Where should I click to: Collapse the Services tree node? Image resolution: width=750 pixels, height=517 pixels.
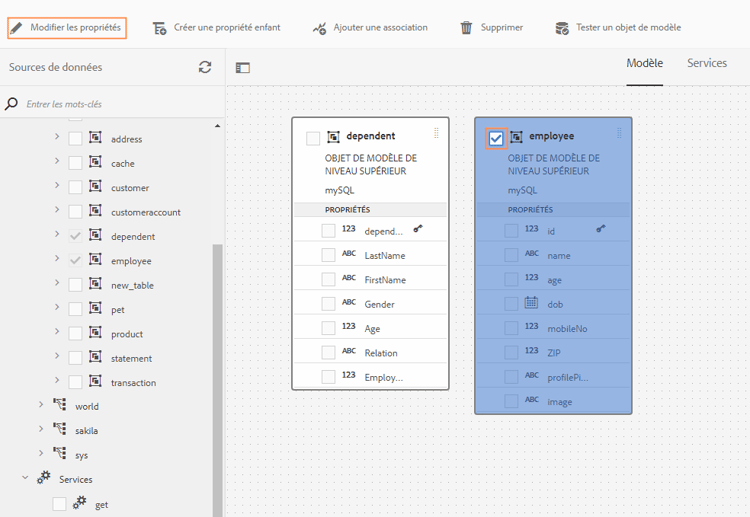[x=25, y=478]
